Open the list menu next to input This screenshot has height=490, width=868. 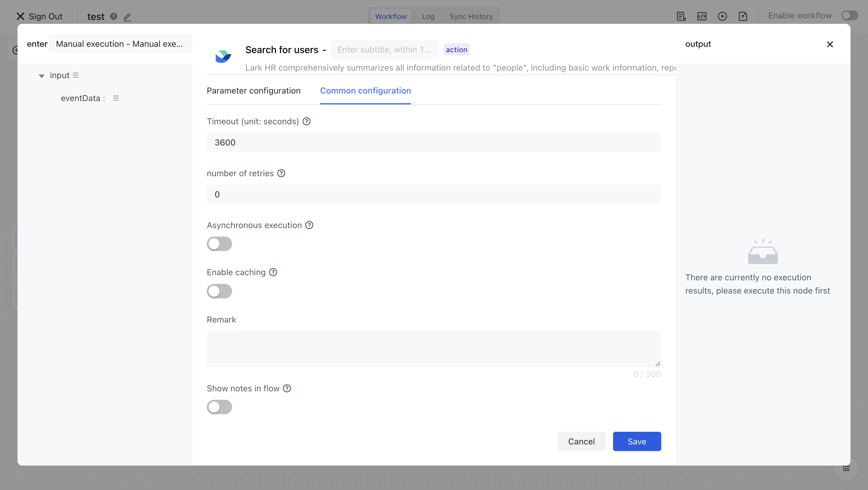click(76, 75)
